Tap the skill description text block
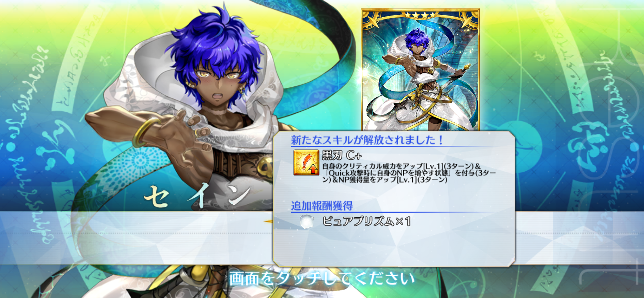Screen dimensions: 644x298 409,173
